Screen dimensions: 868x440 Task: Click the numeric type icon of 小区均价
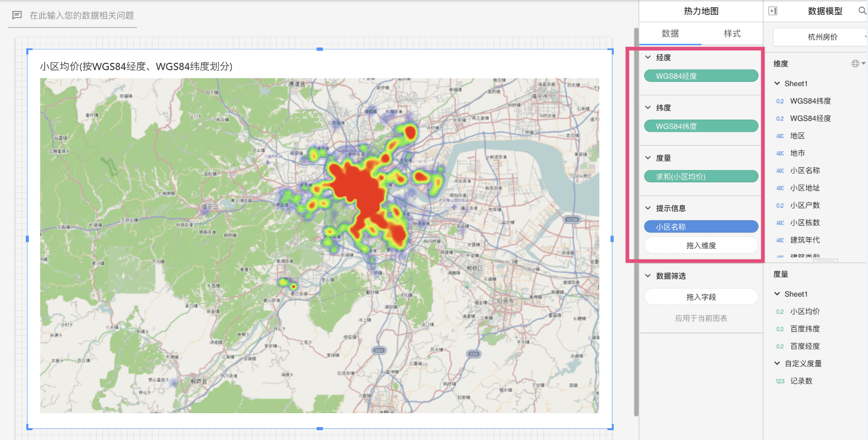coord(780,312)
